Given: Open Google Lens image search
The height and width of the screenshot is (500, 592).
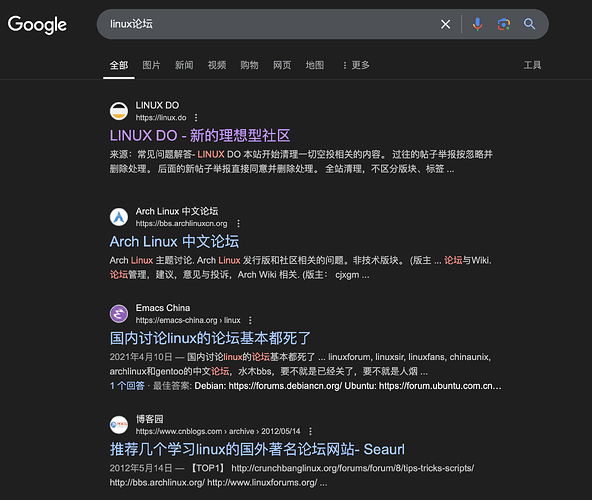Looking at the screenshot, I should pos(504,24).
